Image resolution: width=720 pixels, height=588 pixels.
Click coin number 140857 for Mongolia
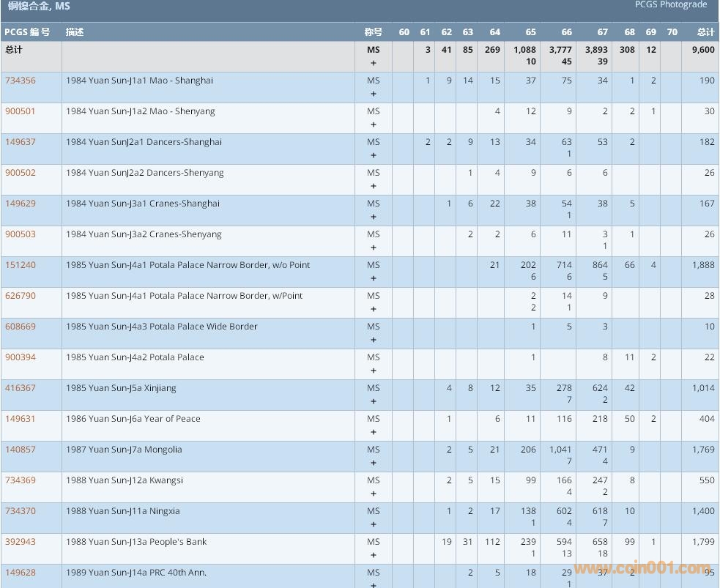pos(21,450)
